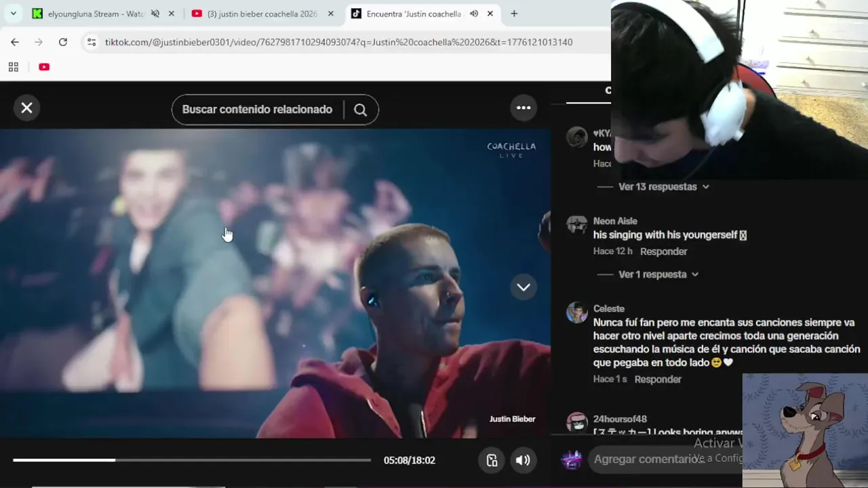Click the comment avatar beside 'Agregar comentario'
868x488 pixels.
tap(572, 460)
